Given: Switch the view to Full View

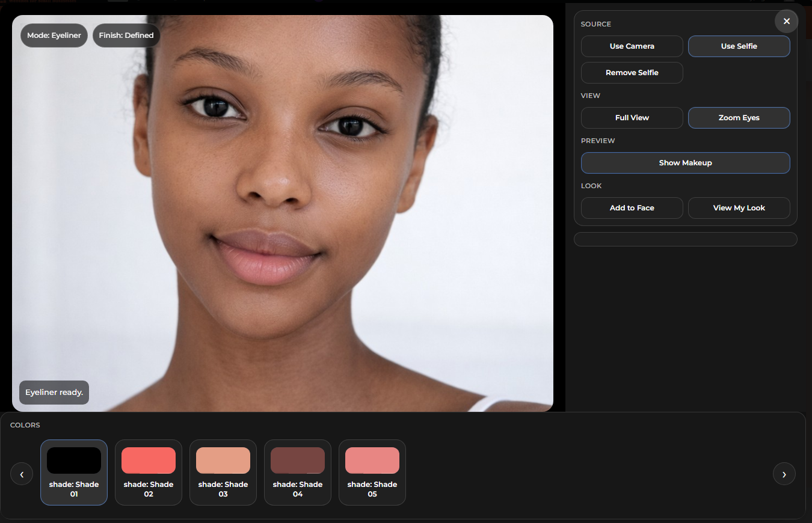Looking at the screenshot, I should [x=632, y=117].
